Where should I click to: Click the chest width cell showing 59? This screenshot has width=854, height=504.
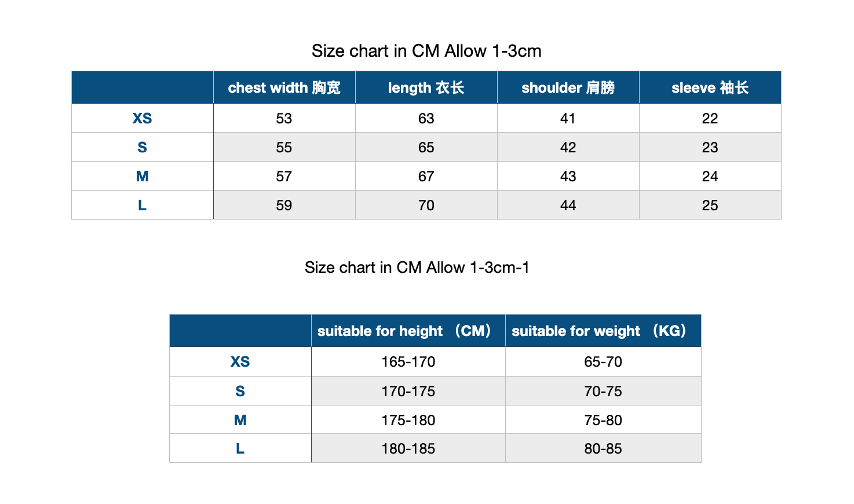tap(284, 205)
